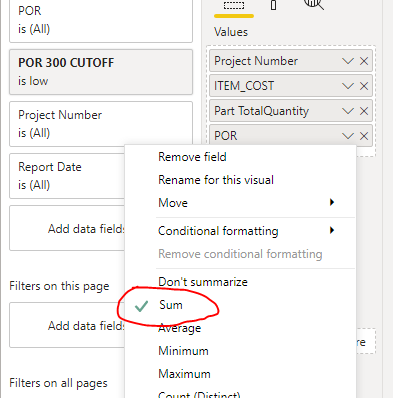
Task: Open the Analytics magnifier icon
Action: 313,4
